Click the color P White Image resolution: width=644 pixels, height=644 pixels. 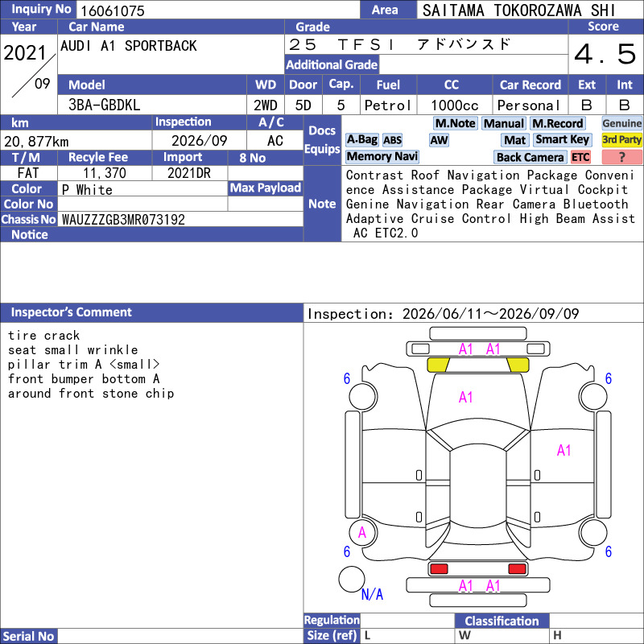[x=87, y=190]
